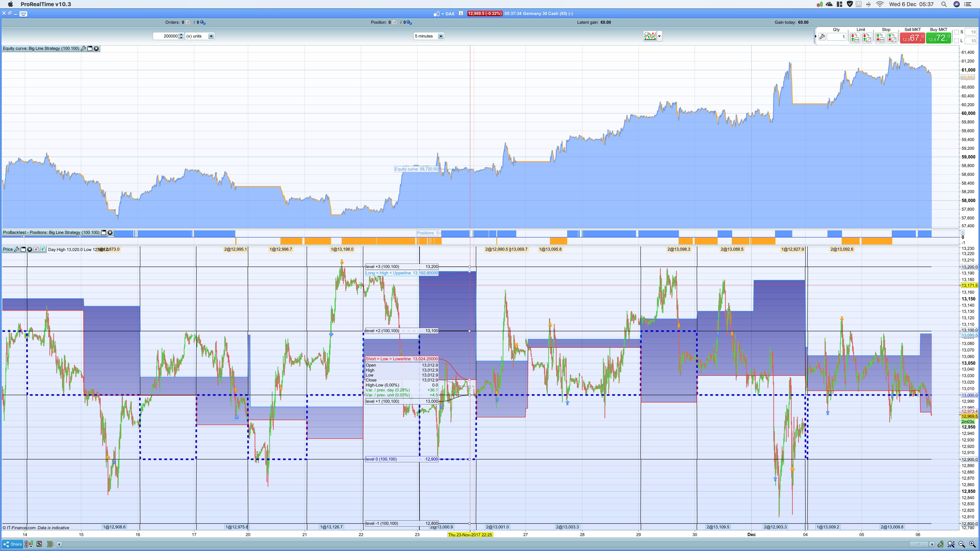Enable the L limit checkbox

click(956, 41)
